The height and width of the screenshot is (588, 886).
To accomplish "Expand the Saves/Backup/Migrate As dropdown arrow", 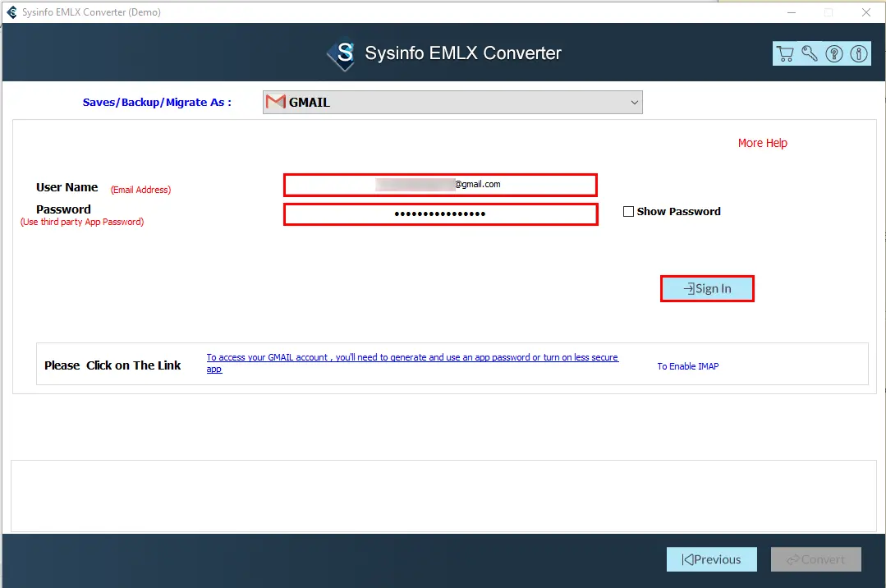I will coord(635,103).
